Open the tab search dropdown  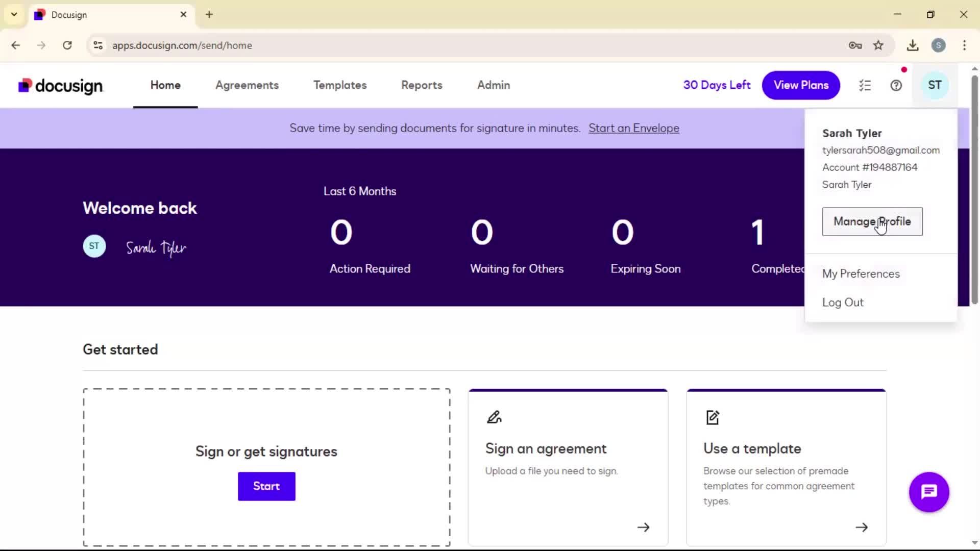coord(14,15)
